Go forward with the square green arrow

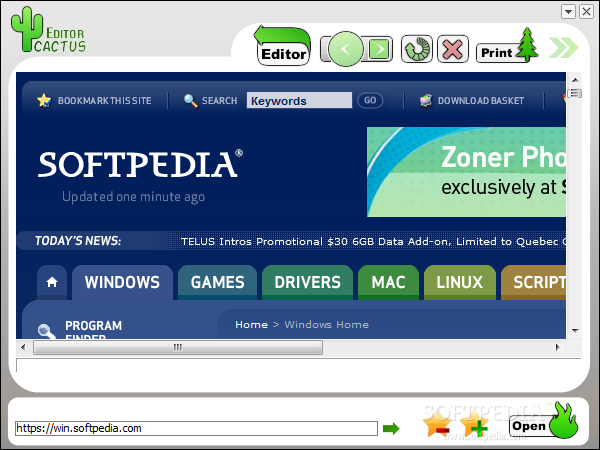pos(380,49)
